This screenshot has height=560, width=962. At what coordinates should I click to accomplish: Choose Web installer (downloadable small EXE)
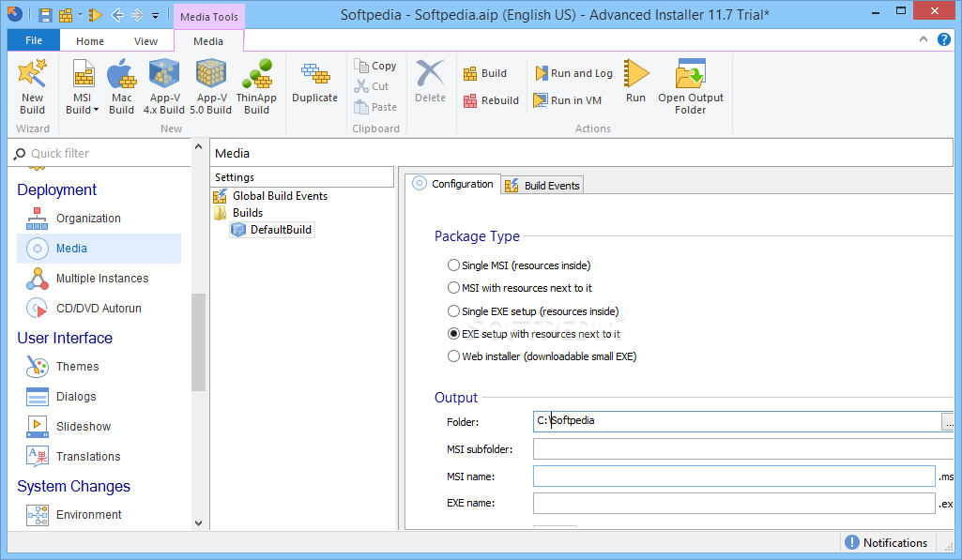pos(542,356)
